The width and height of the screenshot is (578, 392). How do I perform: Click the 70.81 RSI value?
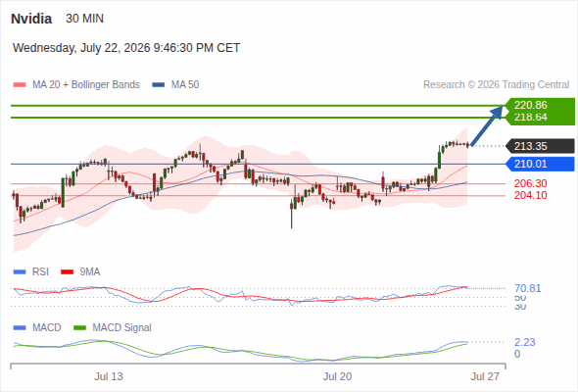(x=528, y=288)
